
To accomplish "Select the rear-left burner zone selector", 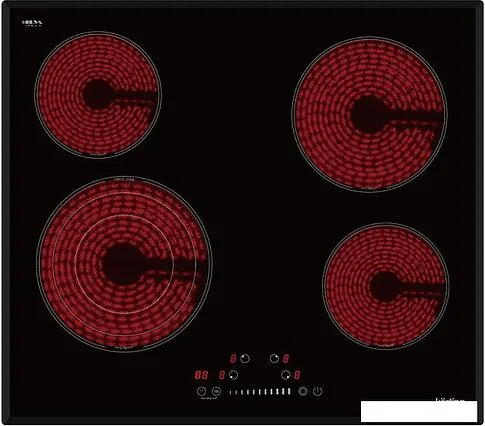I will [245, 359].
